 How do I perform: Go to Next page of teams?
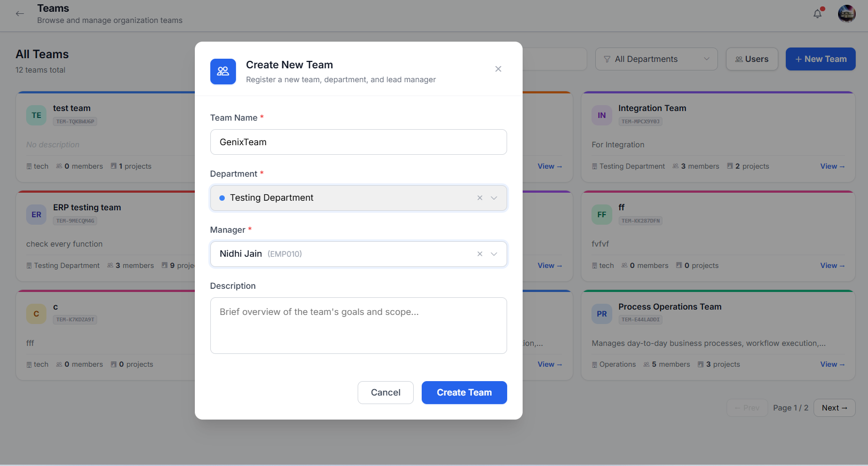point(834,408)
